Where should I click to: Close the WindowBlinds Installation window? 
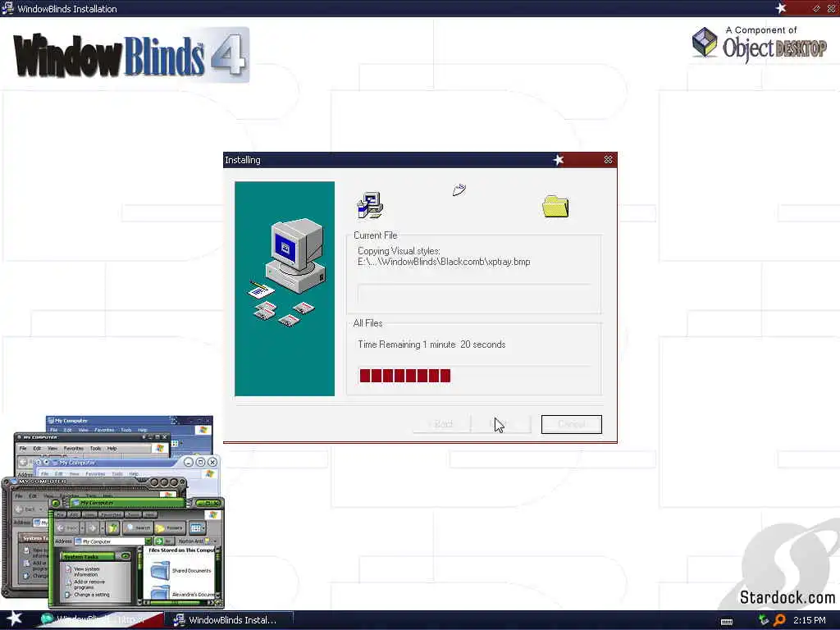[832, 8]
